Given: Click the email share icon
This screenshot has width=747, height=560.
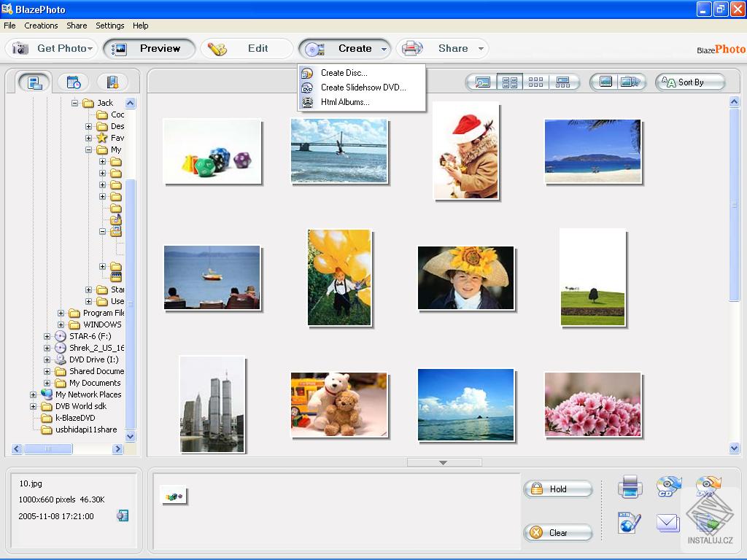Looking at the screenshot, I should coord(667,524).
